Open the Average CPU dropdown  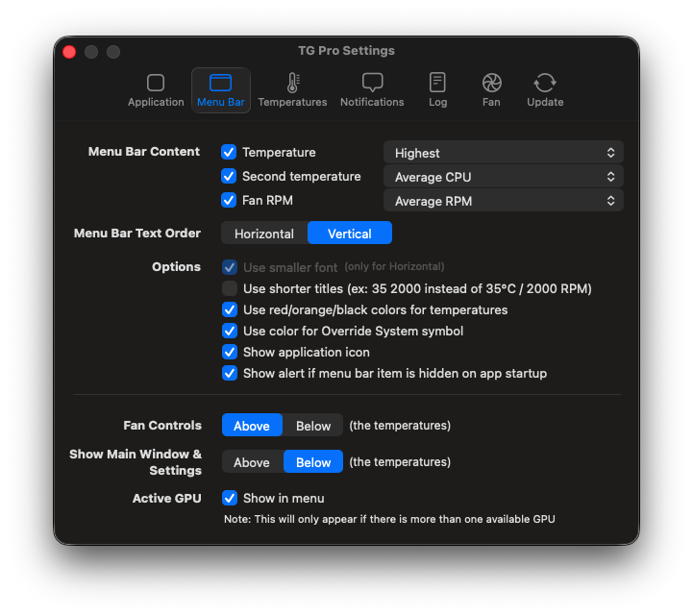pyautogui.click(x=504, y=176)
